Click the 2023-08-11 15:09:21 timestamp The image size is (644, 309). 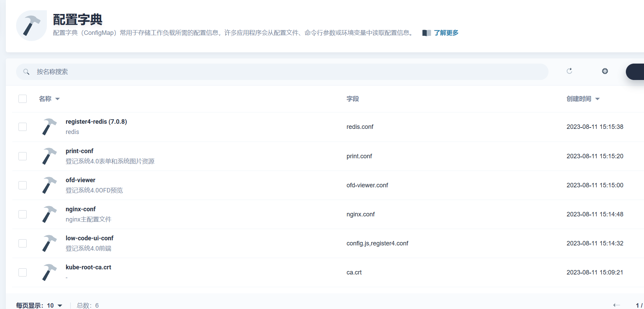[x=595, y=272]
